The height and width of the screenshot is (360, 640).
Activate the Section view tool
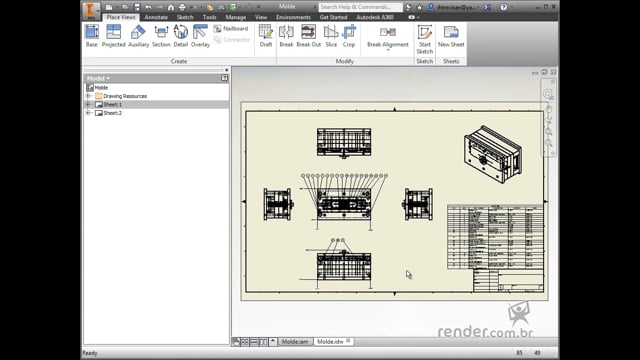click(x=161, y=36)
